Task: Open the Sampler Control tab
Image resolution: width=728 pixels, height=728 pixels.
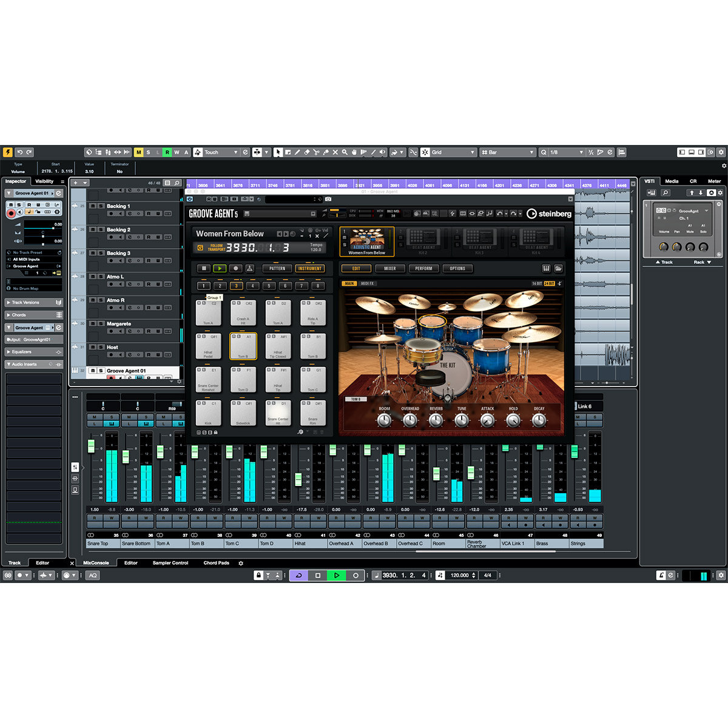Action: click(170, 563)
